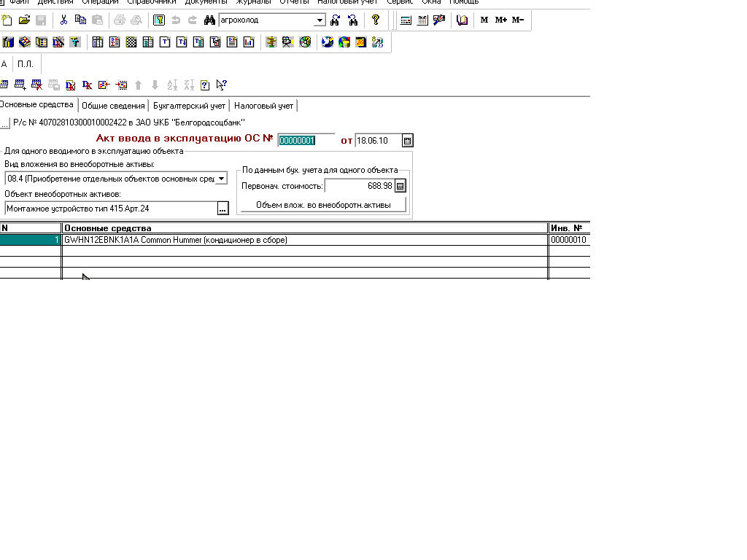Image resolution: width=747 pixels, height=560 pixels.
Task: Click the date field 18.06.10
Action: point(379,141)
